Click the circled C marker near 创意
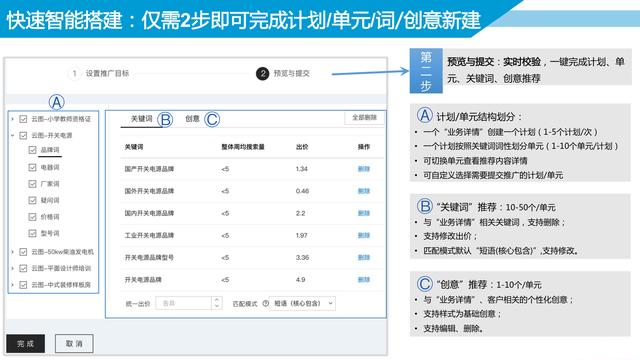This screenshot has height=360, width=640. [x=212, y=119]
